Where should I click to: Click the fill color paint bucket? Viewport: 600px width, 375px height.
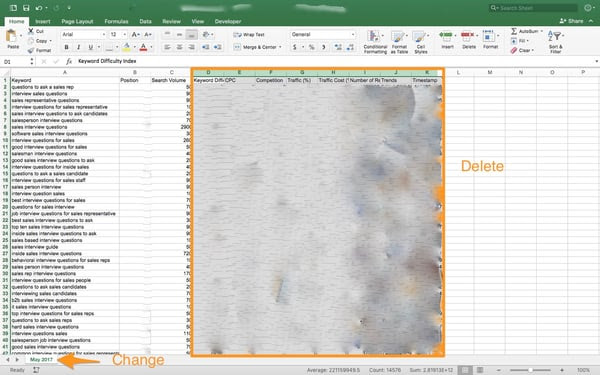126,47
